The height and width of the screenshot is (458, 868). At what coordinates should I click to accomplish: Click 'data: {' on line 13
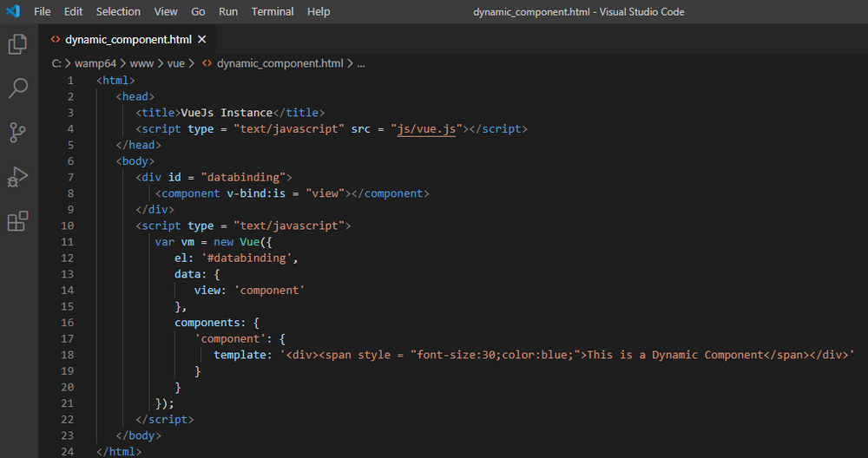click(197, 274)
